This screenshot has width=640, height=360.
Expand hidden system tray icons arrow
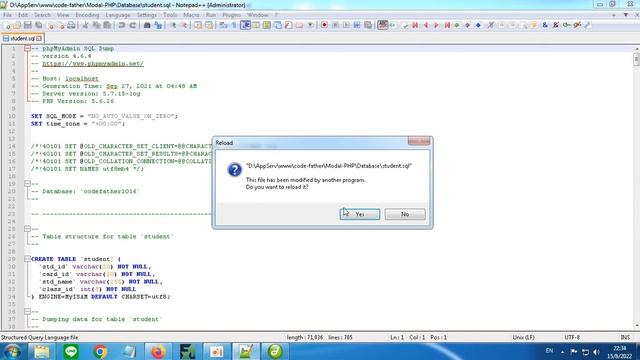562,351
